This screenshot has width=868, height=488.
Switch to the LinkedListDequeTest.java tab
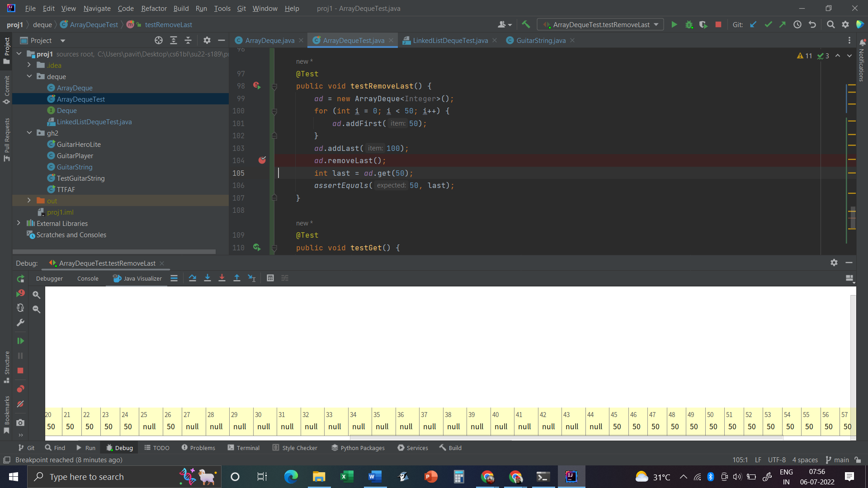tap(450, 41)
